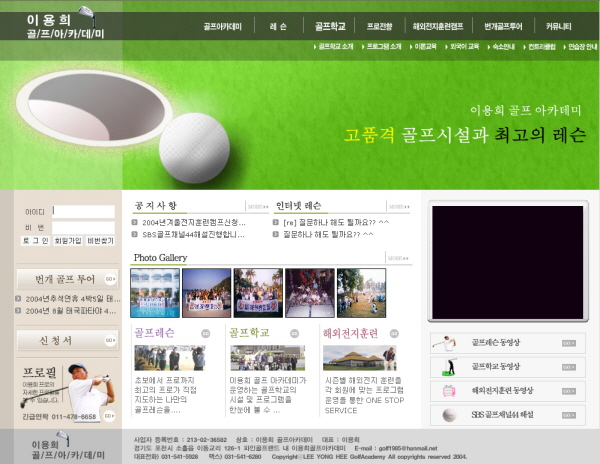Click GO button on SBS 골프채널44 해설 row
Screen dimensions: 600x464
pos(569,415)
